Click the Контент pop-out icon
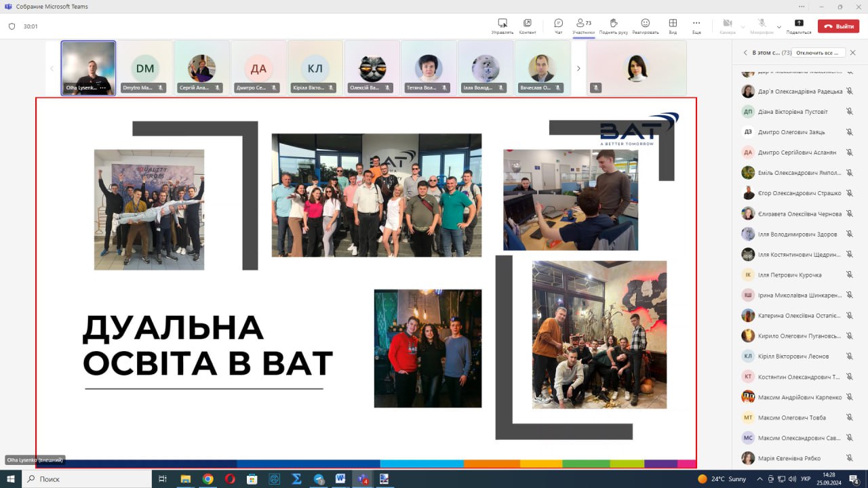Viewport: 868px width, 488px height. pos(528,26)
